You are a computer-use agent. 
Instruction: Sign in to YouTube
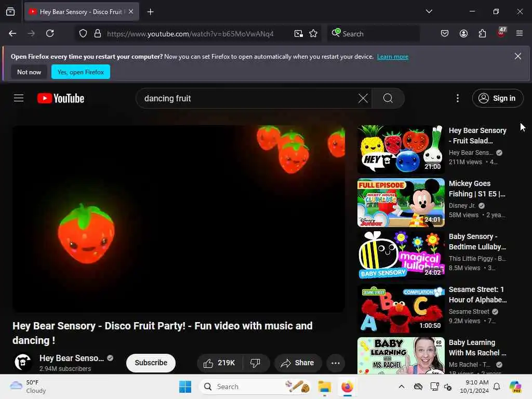pos(498,98)
